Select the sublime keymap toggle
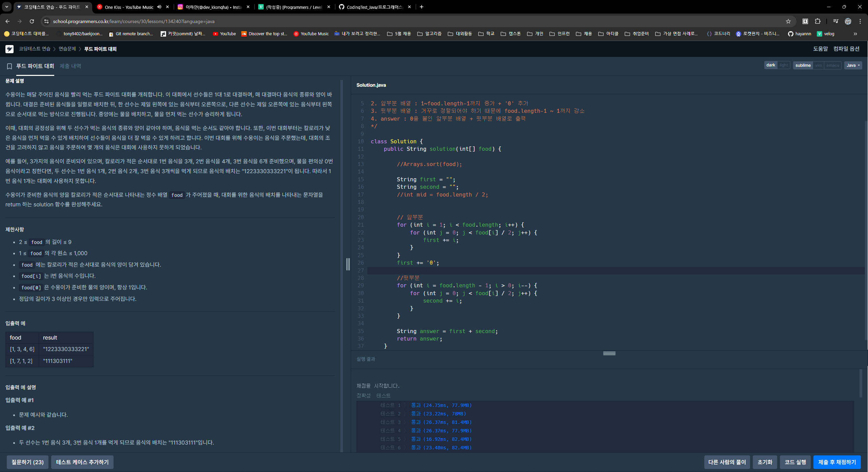 [x=803, y=65]
